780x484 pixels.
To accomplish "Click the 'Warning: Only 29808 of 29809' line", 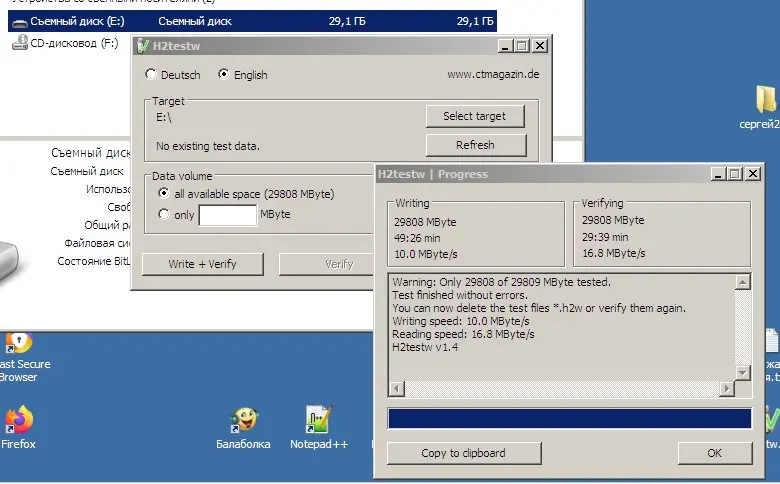I will 501,282.
